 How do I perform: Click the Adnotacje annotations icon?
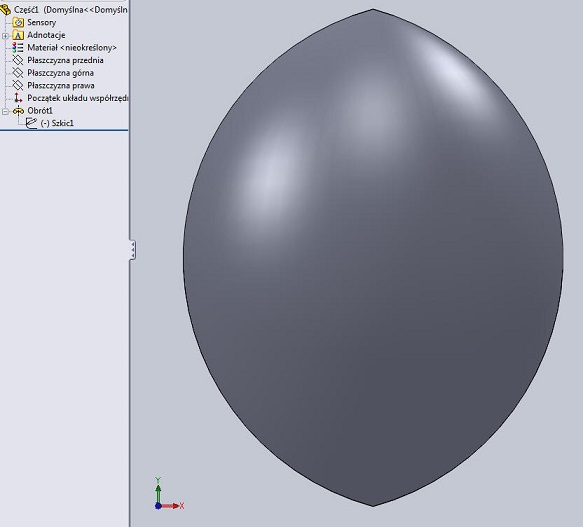pos(18,35)
